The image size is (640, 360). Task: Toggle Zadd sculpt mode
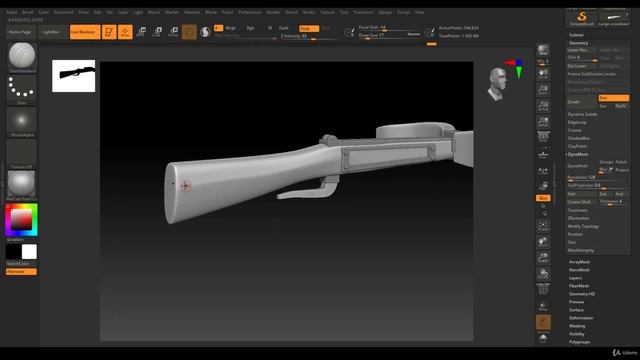[284, 28]
